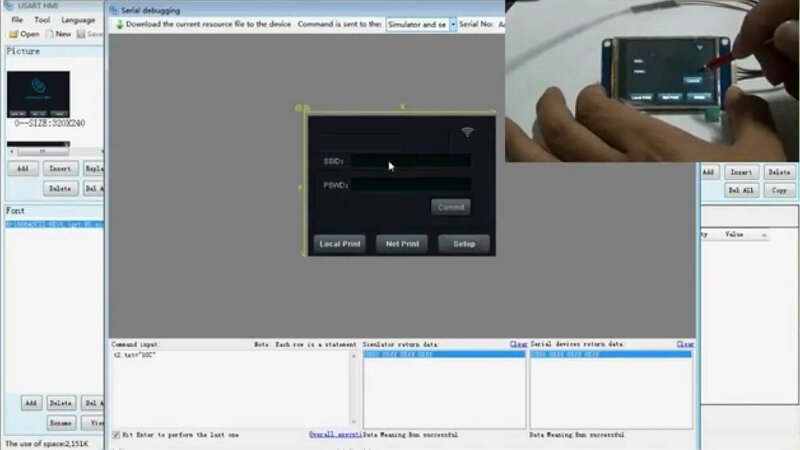800x450 pixels.
Task: Open the Simulator and se command target dropdown
Action: 421,24
